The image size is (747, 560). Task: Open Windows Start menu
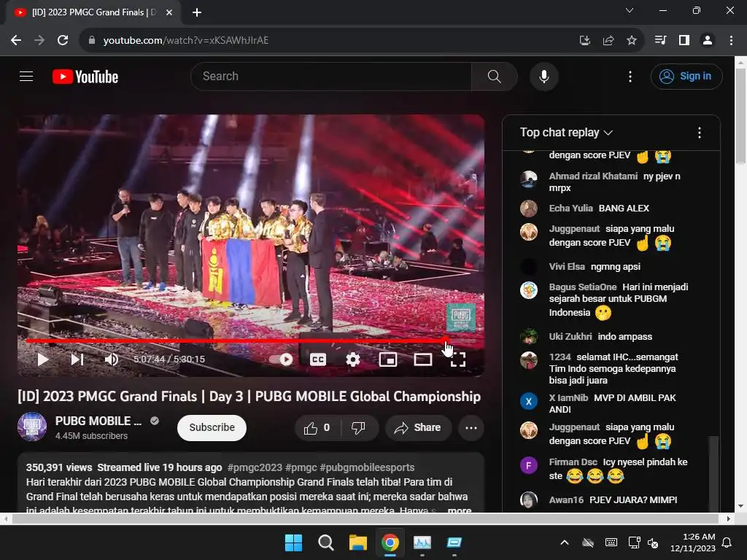pyautogui.click(x=293, y=542)
